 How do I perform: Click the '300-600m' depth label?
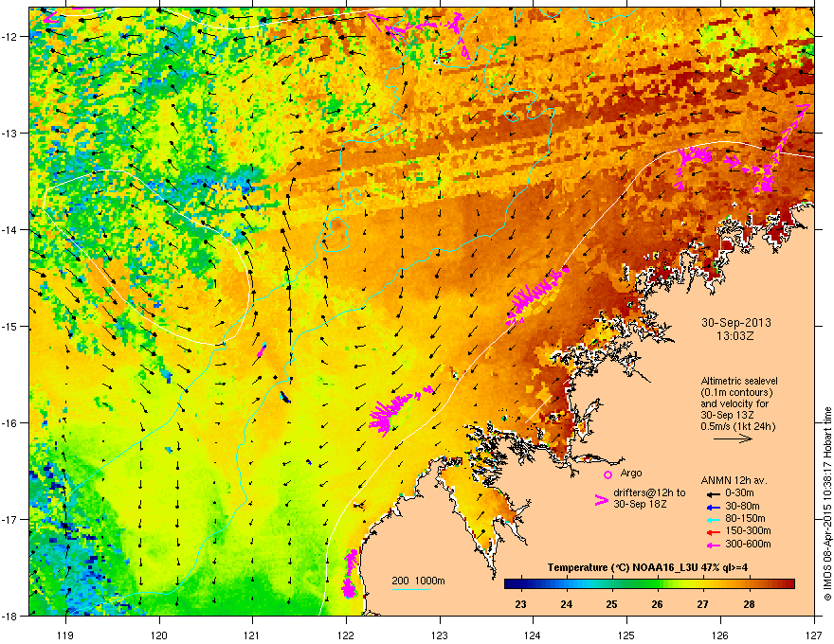[x=748, y=544]
